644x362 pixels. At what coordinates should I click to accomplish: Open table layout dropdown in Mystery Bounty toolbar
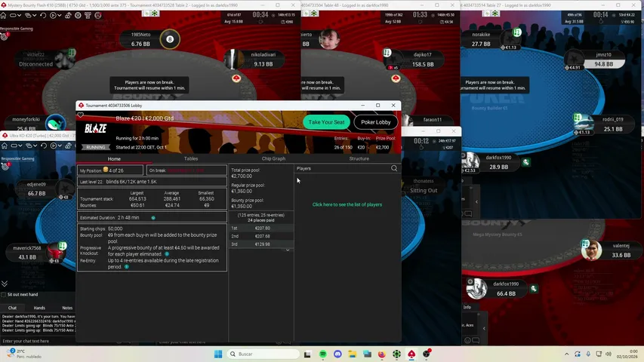click(15, 15)
